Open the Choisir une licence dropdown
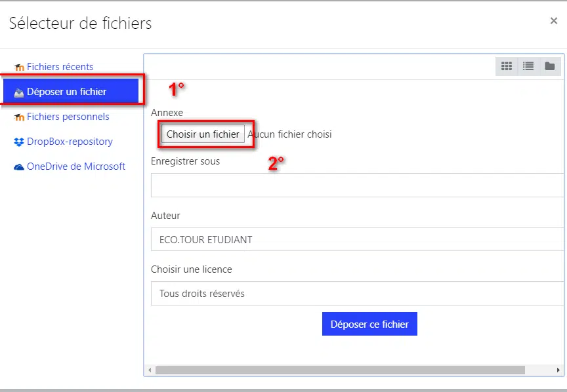Image resolution: width=567 pixels, height=392 pixels. 357,294
